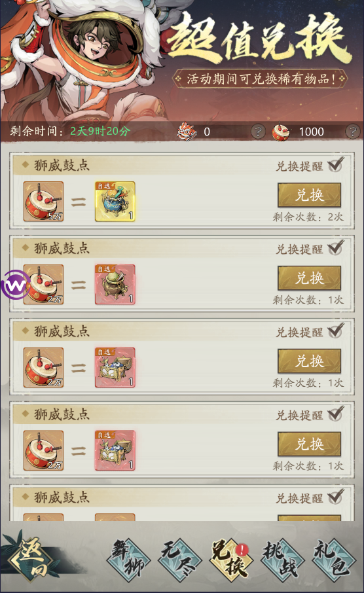Toggle 兑换提醒 checkbox in first exchange row

(x=336, y=164)
